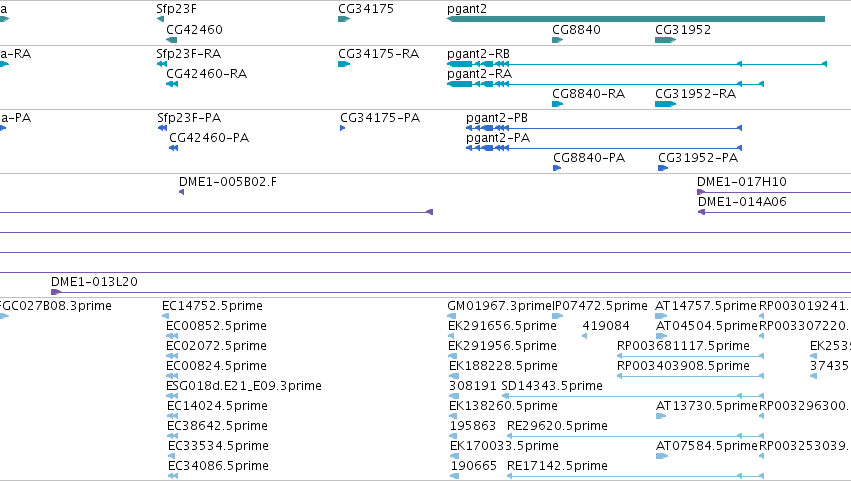
Task: Select the EC34086.5prime EST
Action: [x=173, y=476]
